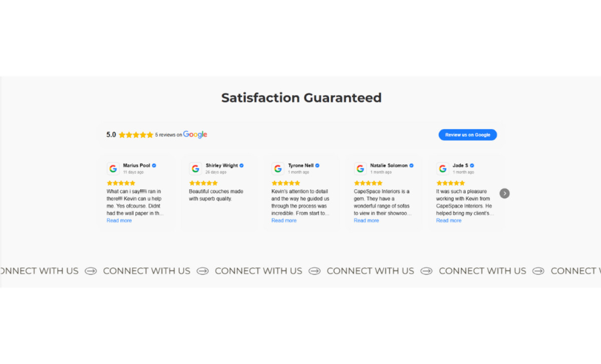Image resolution: width=601 pixels, height=364 pixels.
Task: Click Google icon on Tyrone Nell review
Action: [278, 169]
